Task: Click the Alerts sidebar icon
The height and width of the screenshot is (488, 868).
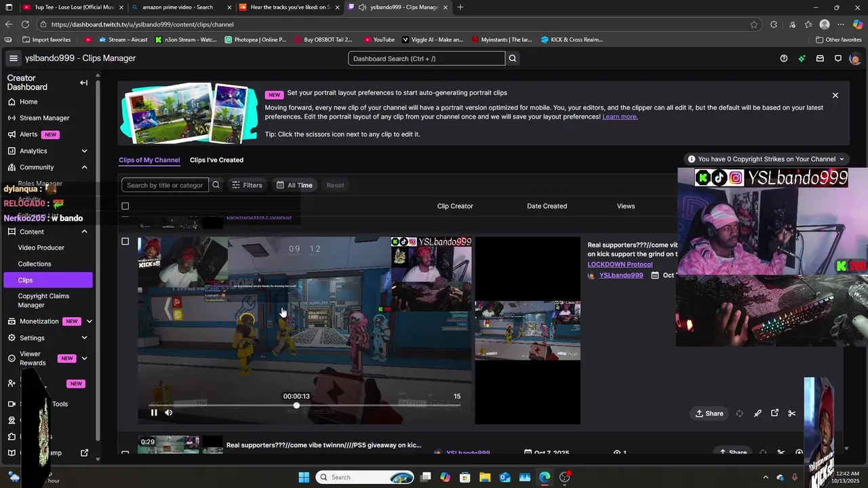Action: pos(12,134)
